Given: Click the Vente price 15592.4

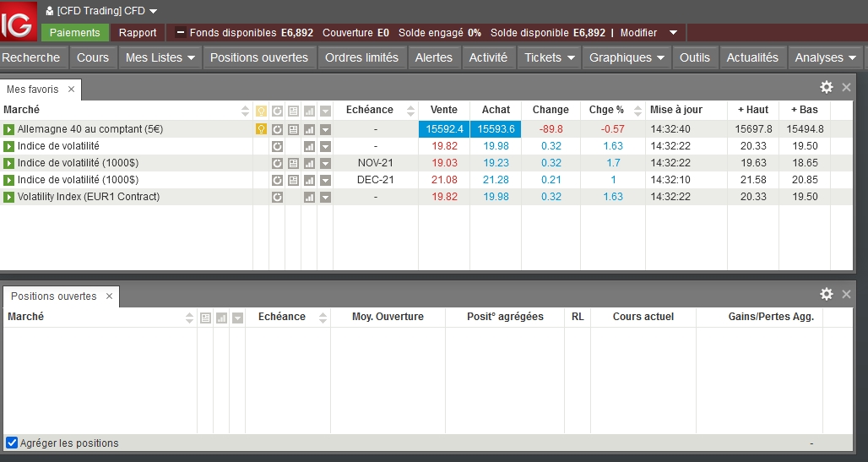Looking at the screenshot, I should click(x=444, y=129).
